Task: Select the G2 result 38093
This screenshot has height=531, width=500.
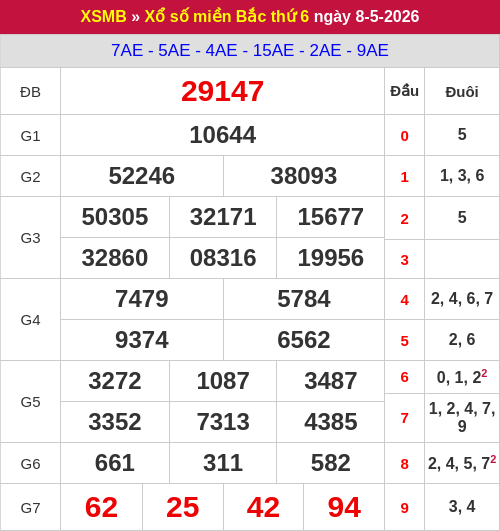Action: click(x=304, y=176)
